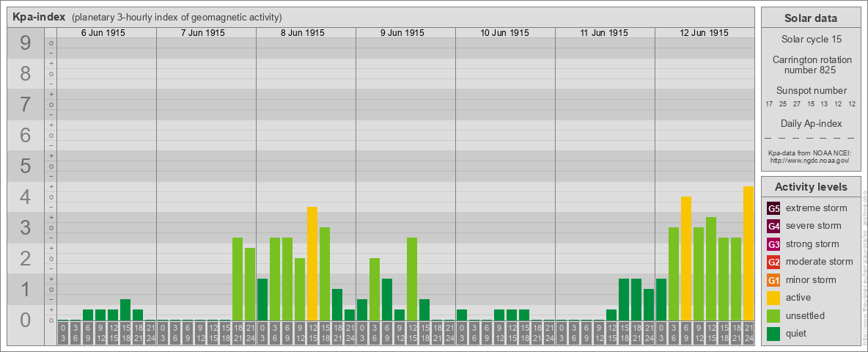Click the G4 severe storm badge

pyautogui.click(x=773, y=227)
